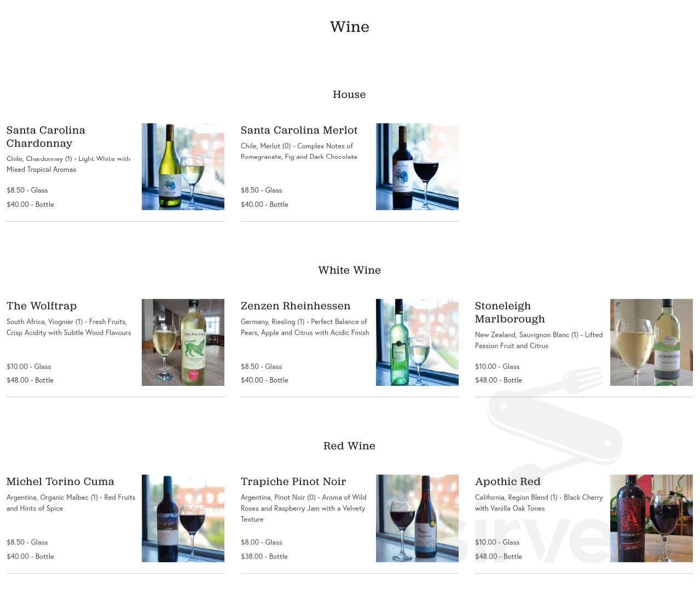Click the Red Wine section heading

(349, 446)
